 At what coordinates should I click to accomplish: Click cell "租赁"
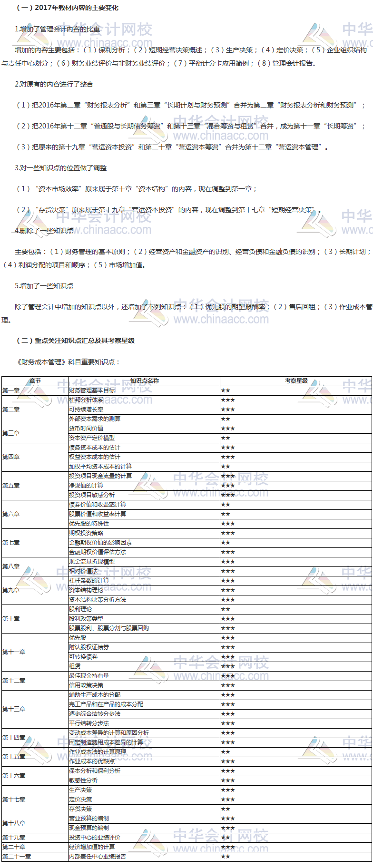pyautogui.click(x=144, y=666)
